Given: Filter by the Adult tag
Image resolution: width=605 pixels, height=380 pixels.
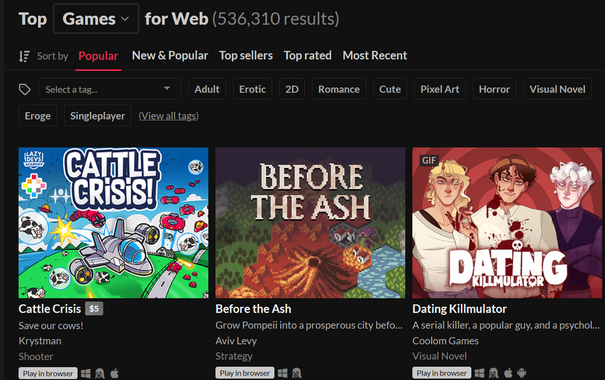Looking at the screenshot, I should [x=207, y=89].
